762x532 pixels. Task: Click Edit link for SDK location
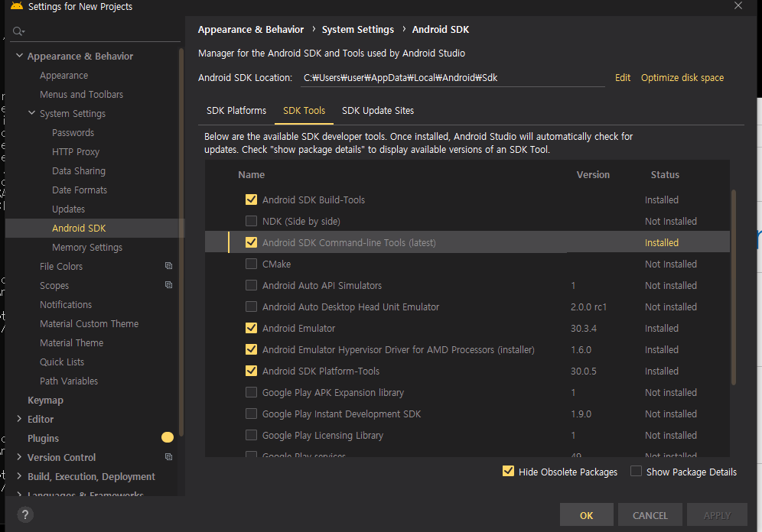click(x=623, y=78)
